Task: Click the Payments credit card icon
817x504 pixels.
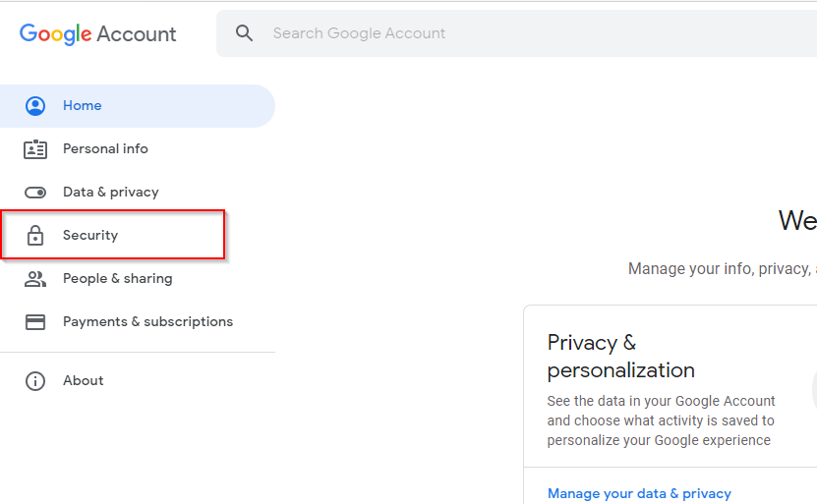Action: [35, 322]
